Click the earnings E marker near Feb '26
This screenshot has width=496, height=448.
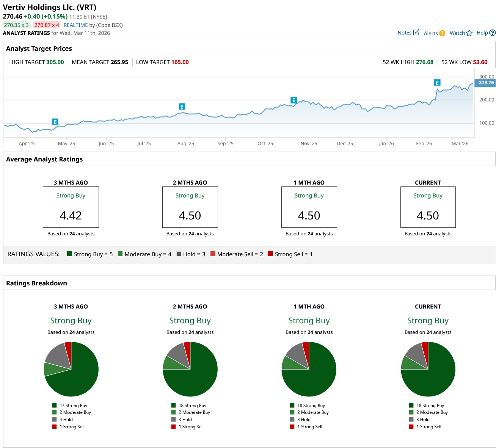pyautogui.click(x=437, y=83)
